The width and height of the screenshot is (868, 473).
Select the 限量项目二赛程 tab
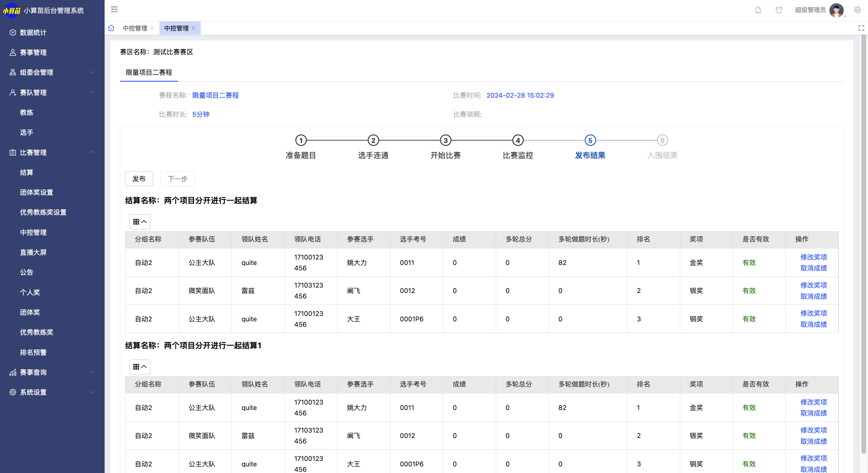tap(149, 72)
